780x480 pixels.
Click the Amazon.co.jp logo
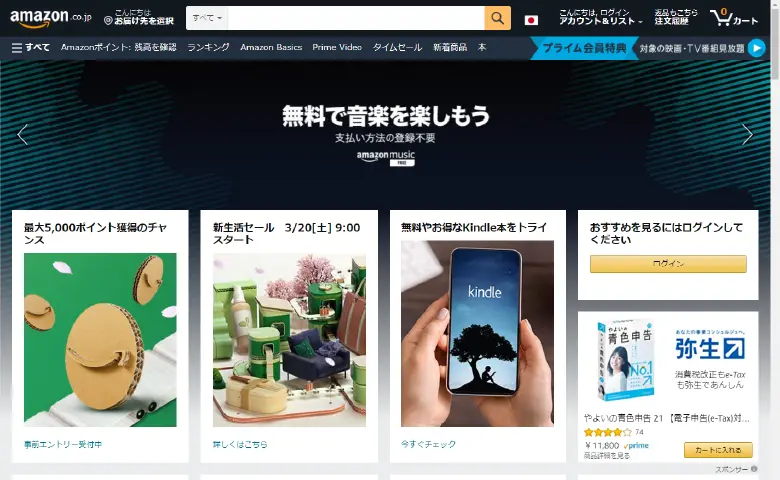[x=51, y=18]
